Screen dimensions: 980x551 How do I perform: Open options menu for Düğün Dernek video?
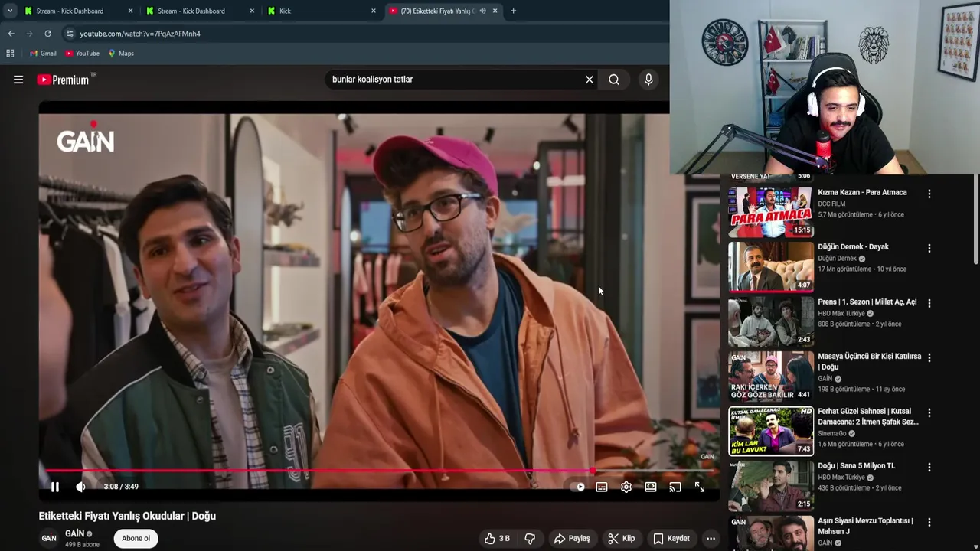pyautogui.click(x=929, y=249)
